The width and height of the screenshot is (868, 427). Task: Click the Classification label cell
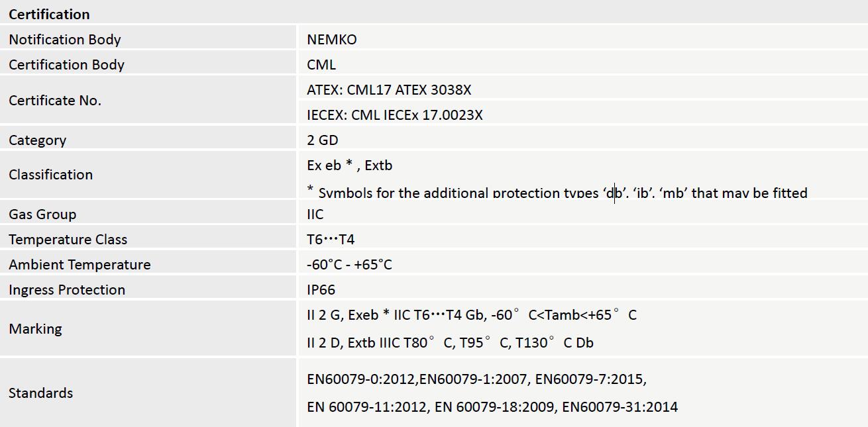(x=50, y=174)
